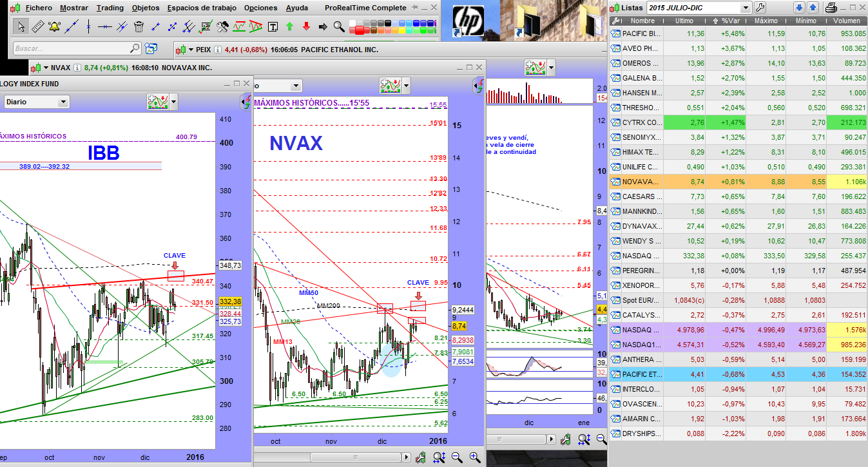Open the hammer and wrench tools icon
The height and width of the screenshot is (467, 868).
click(223, 26)
